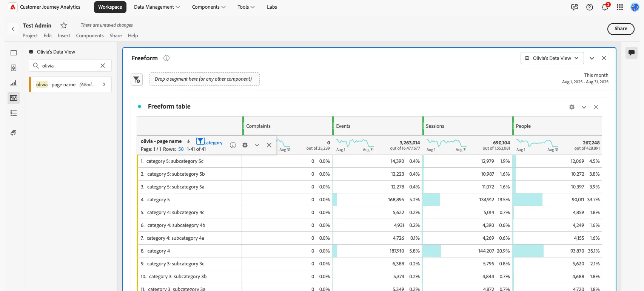Viewport: 644px width, 291px height.
Task: Open the comments speech bubble icon
Action: click(632, 53)
